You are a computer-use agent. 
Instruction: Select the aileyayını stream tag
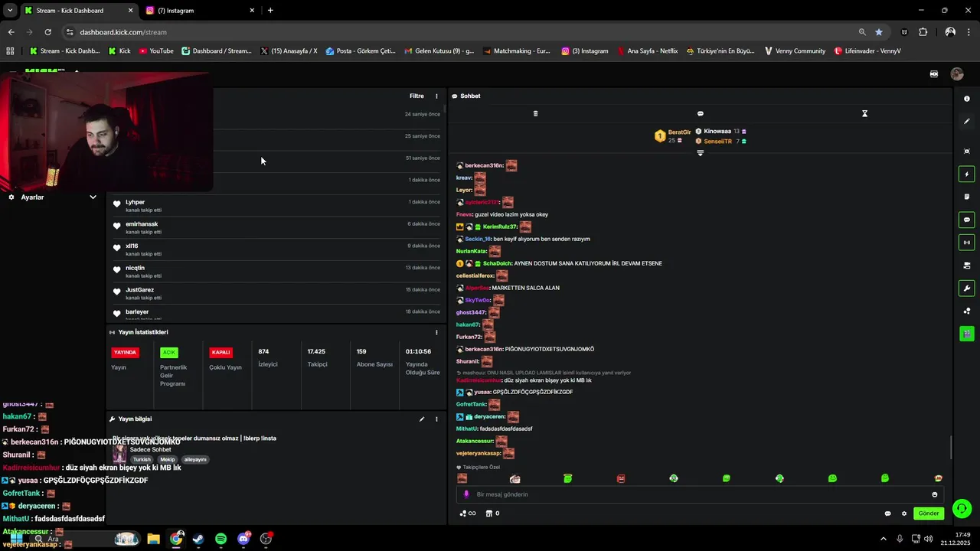195,460
